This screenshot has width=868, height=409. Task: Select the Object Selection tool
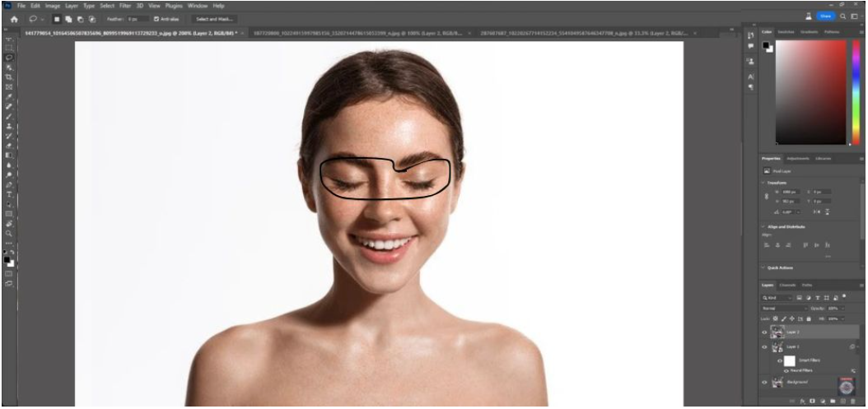pyautogui.click(x=9, y=67)
